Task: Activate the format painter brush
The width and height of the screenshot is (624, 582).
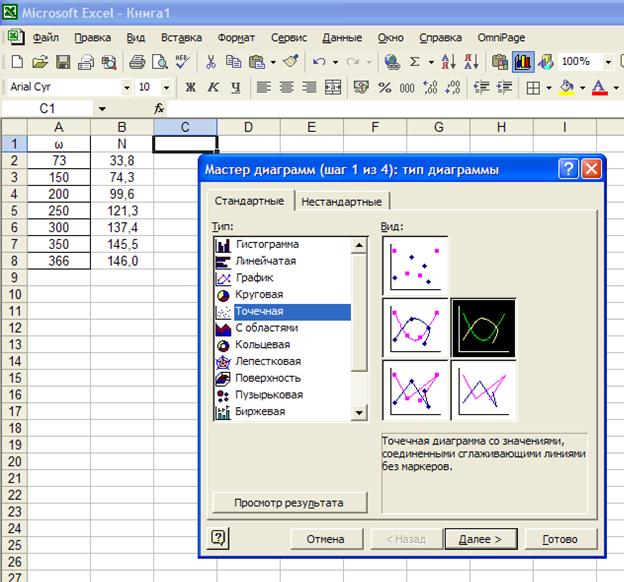Action: coord(291,61)
